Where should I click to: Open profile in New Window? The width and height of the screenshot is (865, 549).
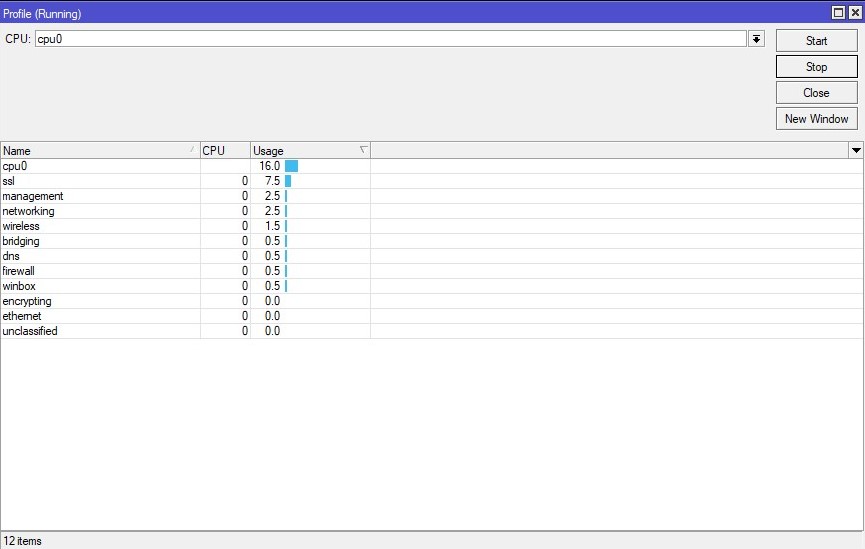pyautogui.click(x=816, y=119)
